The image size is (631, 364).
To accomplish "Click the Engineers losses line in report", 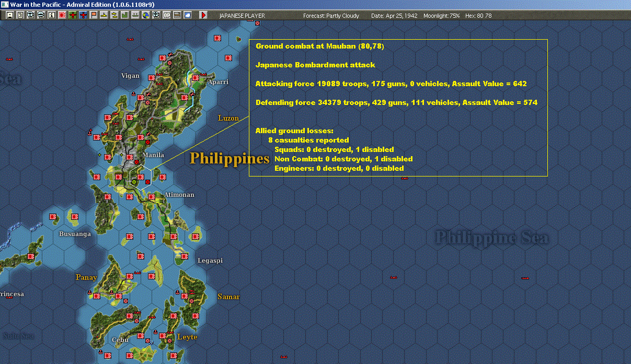I will 339,168.
